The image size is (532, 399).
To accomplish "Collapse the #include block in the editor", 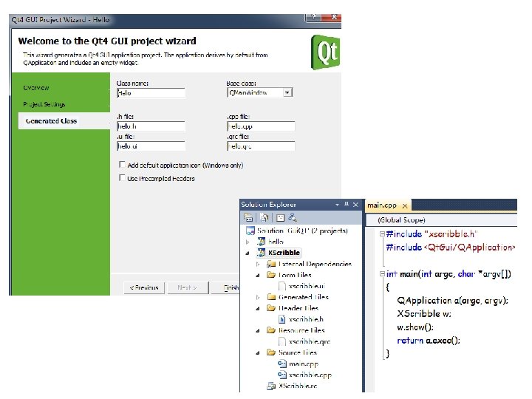I will click(382, 233).
